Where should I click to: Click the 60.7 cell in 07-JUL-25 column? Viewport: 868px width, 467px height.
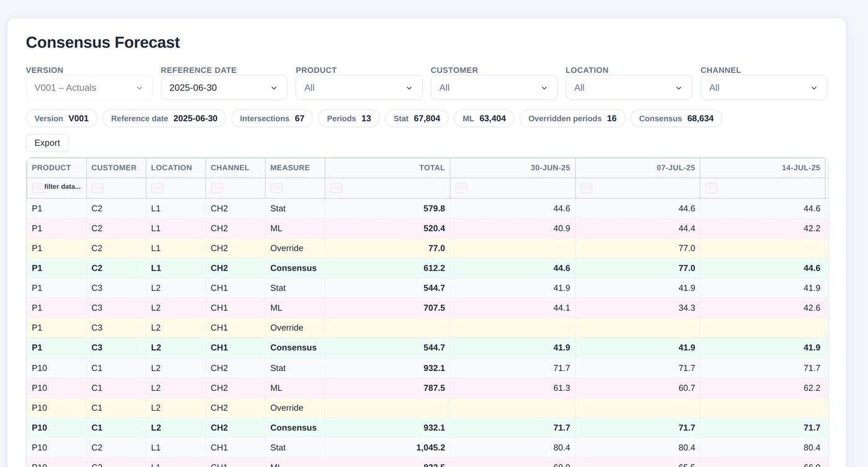[637, 388]
